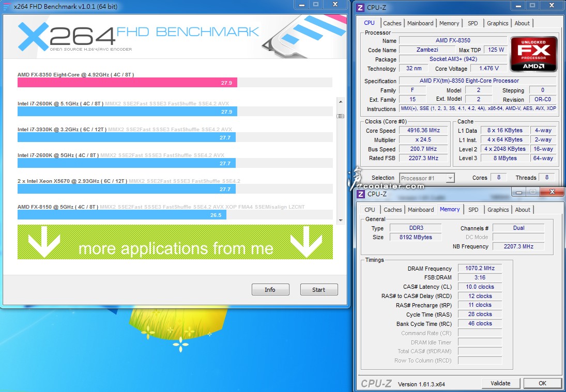Click scroll up arrow in results list
The height and width of the screenshot is (392, 566).
click(341, 102)
